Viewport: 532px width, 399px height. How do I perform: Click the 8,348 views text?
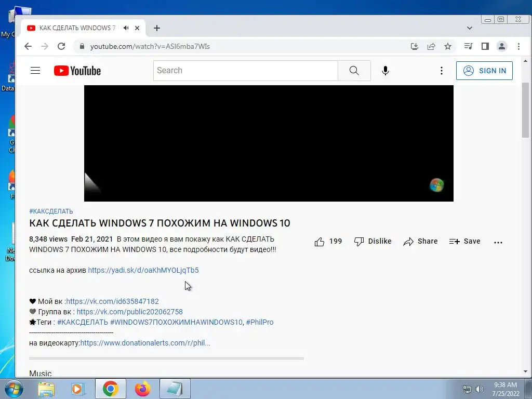48,239
